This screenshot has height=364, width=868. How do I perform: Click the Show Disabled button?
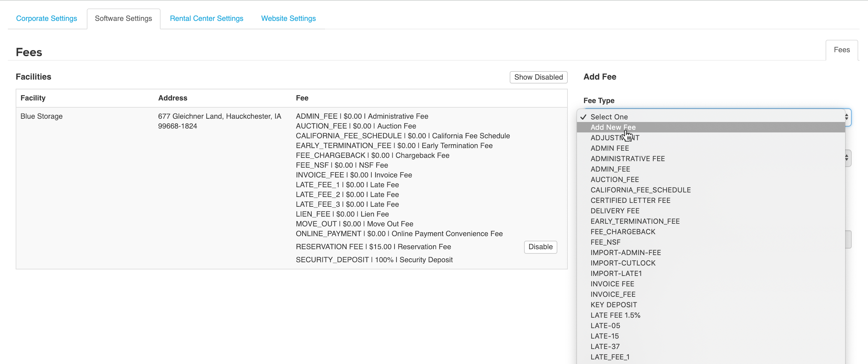click(x=538, y=77)
